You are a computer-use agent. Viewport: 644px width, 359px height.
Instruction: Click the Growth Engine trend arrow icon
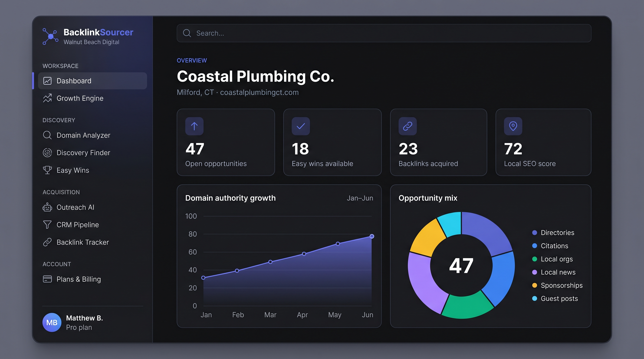[47, 98]
